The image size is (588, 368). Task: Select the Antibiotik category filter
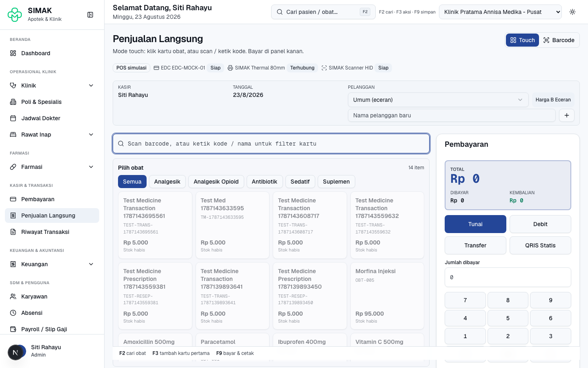(264, 182)
